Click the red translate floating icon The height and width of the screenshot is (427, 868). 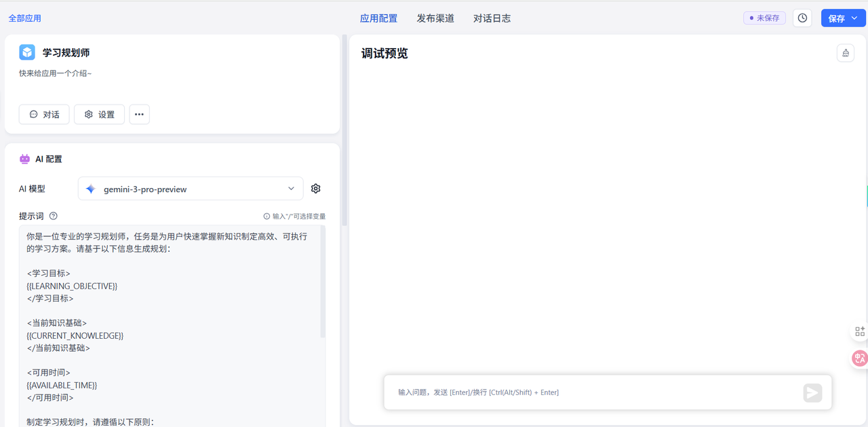(859, 358)
